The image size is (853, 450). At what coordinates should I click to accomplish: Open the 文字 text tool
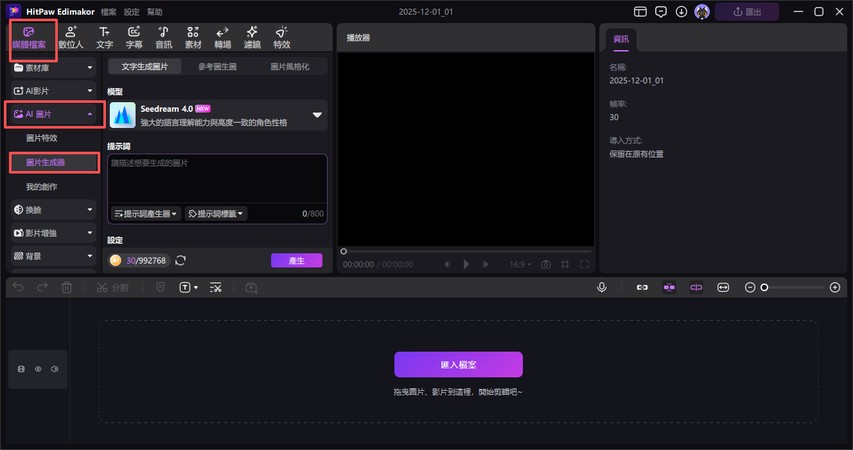coord(104,38)
